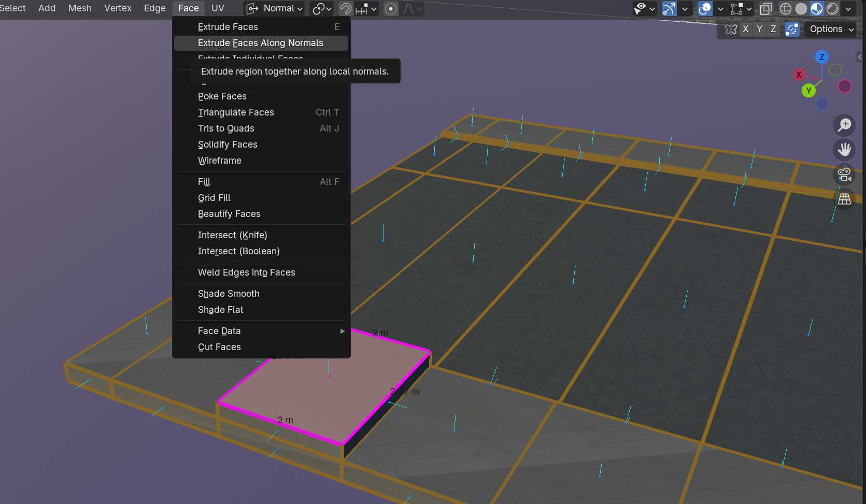Open the Select menu
866x504 pixels.
pyautogui.click(x=12, y=8)
